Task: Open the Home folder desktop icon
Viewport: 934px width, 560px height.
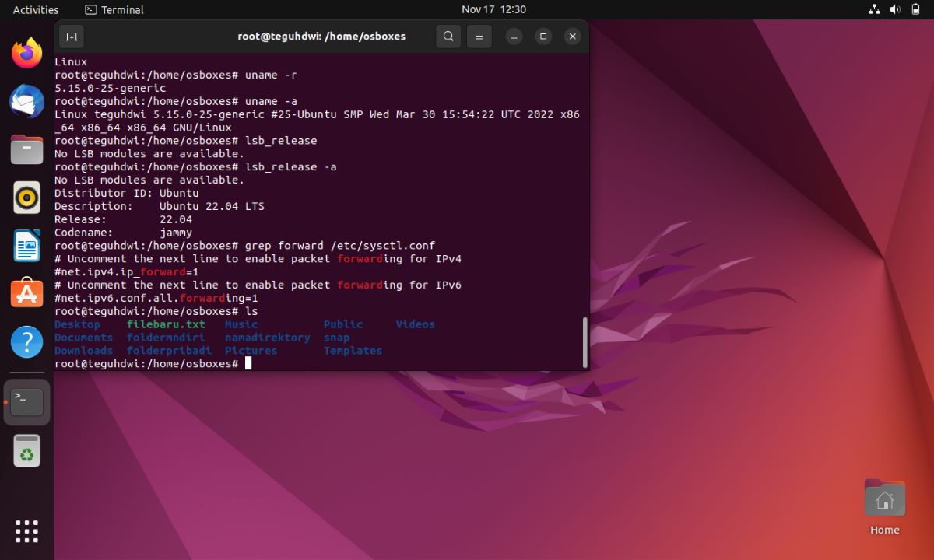Action: point(884,507)
